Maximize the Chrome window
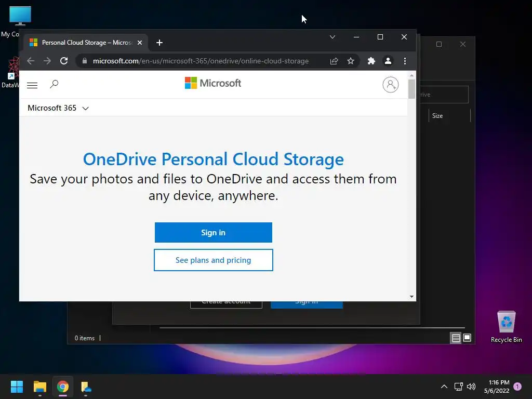This screenshot has width=532, height=399. 380,37
